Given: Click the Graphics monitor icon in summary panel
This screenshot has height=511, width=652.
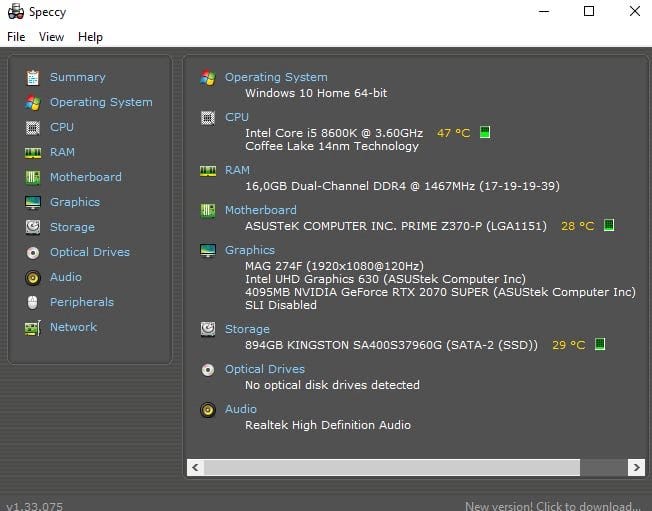Looking at the screenshot, I should point(208,251).
